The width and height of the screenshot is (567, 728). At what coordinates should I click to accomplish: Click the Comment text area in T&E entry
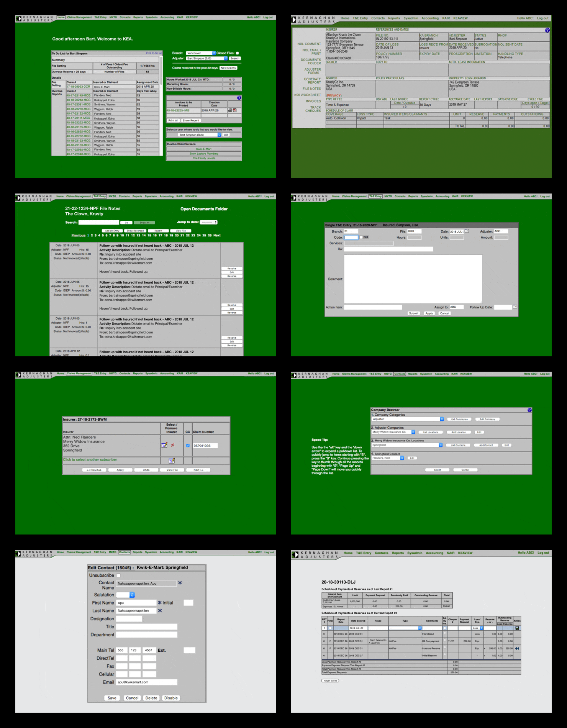click(413, 279)
